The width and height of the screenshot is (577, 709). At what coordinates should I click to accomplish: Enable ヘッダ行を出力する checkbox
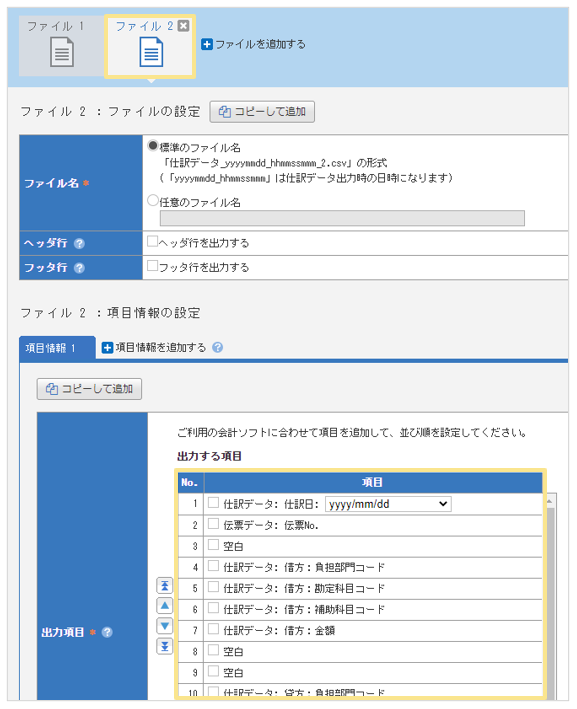coord(152,241)
